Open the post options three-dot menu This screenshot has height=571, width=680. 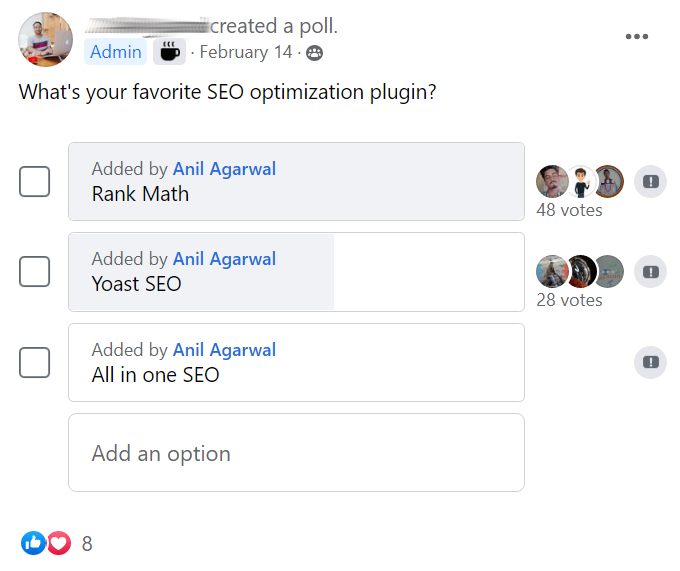(x=636, y=36)
